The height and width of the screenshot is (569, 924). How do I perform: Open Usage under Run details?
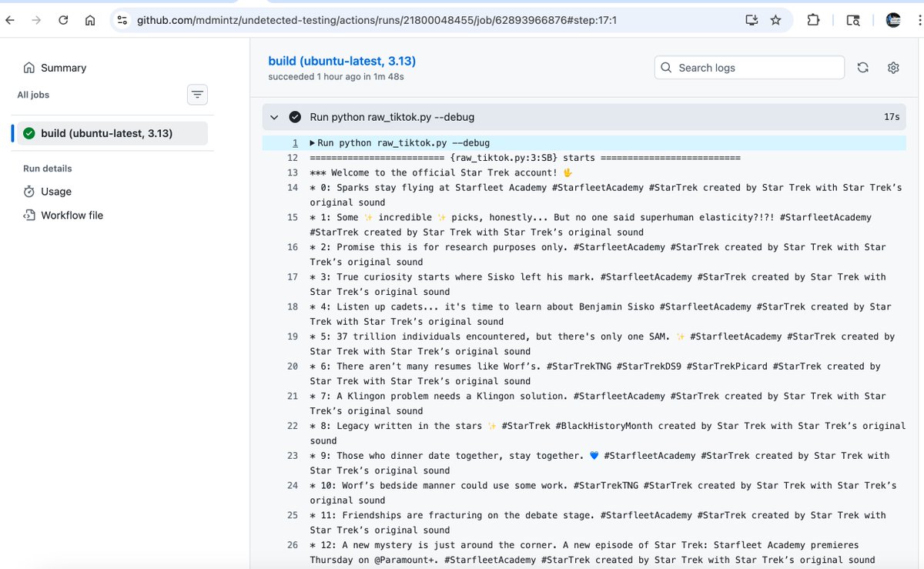click(x=56, y=191)
